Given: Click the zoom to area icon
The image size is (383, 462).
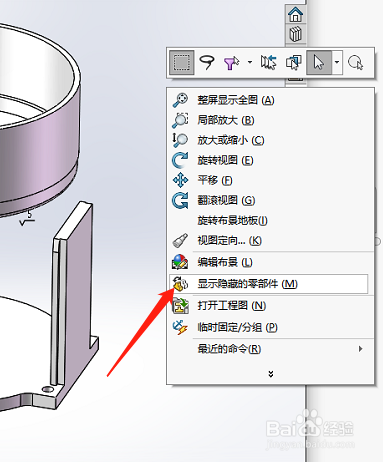Looking at the screenshot, I should [x=180, y=120].
